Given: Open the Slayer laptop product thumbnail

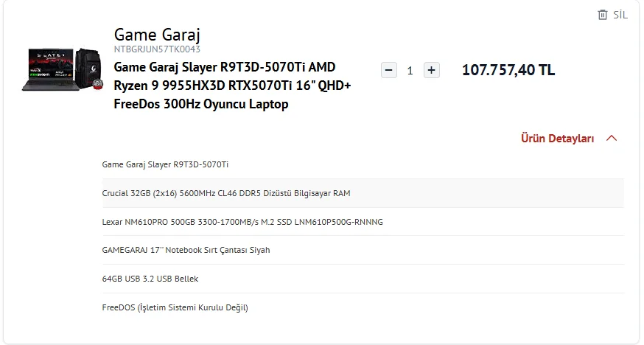Looking at the screenshot, I should (62, 69).
